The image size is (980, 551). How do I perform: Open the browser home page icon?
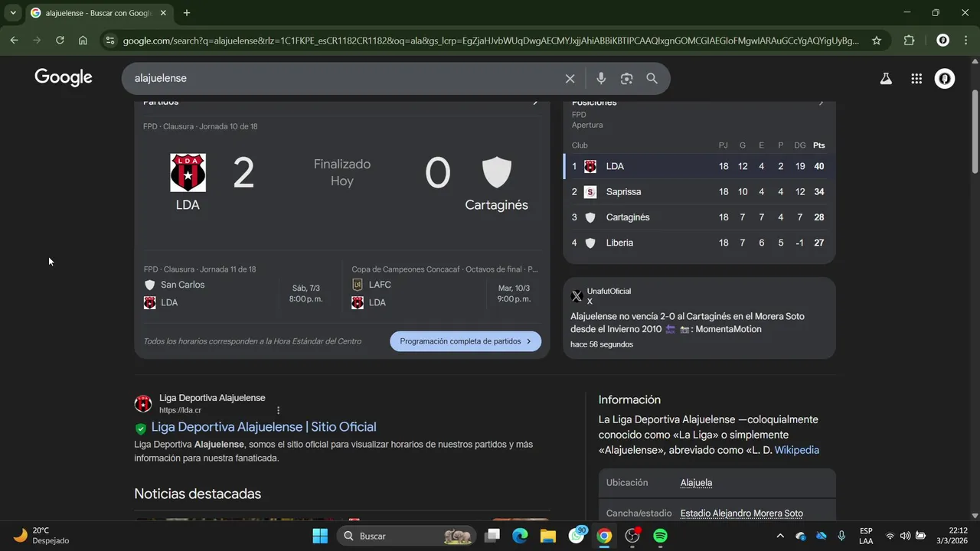coord(83,41)
